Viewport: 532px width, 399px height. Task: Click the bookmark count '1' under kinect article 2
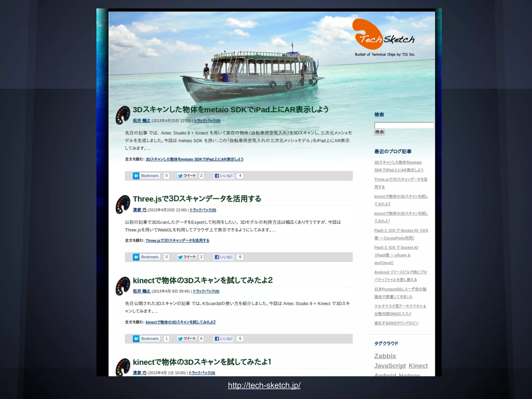point(167,339)
